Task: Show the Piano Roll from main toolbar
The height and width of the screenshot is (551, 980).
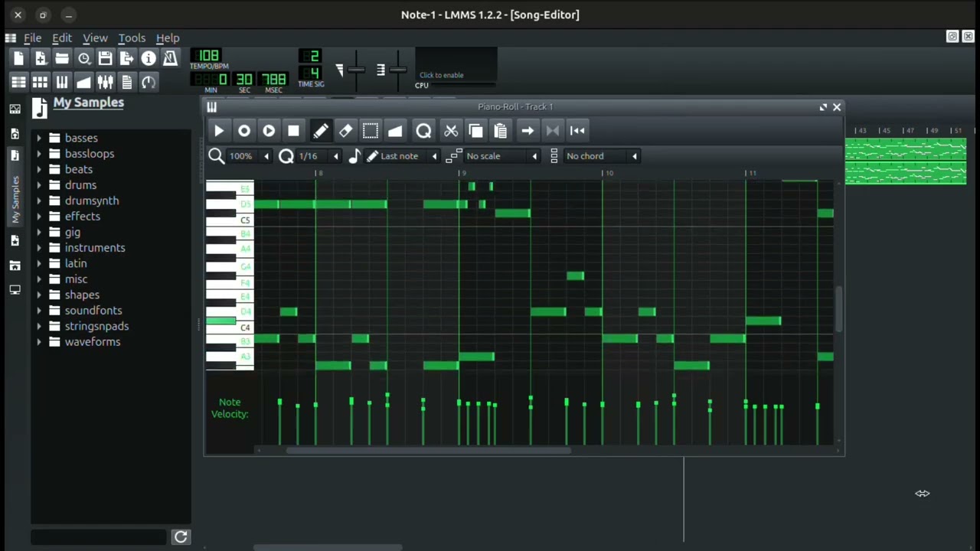Action: pos(62,82)
